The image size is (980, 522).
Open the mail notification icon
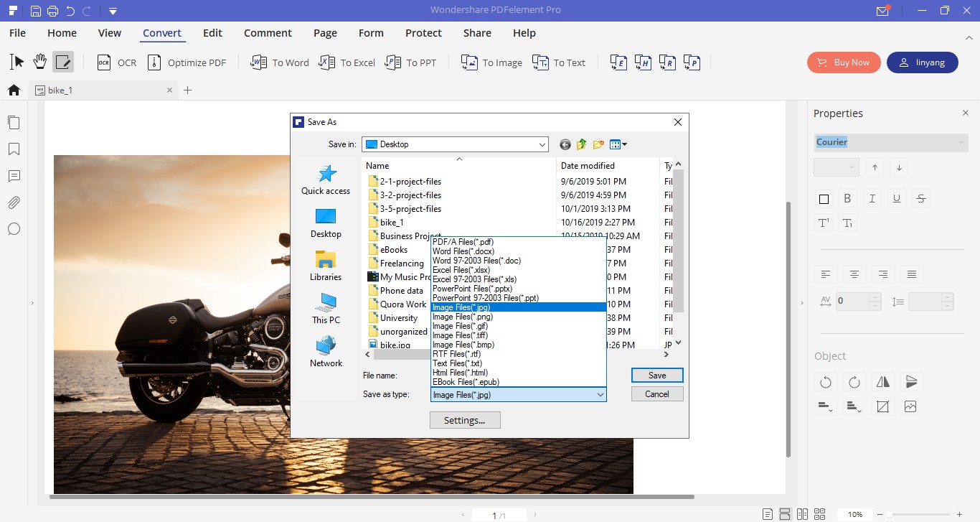pyautogui.click(x=883, y=11)
